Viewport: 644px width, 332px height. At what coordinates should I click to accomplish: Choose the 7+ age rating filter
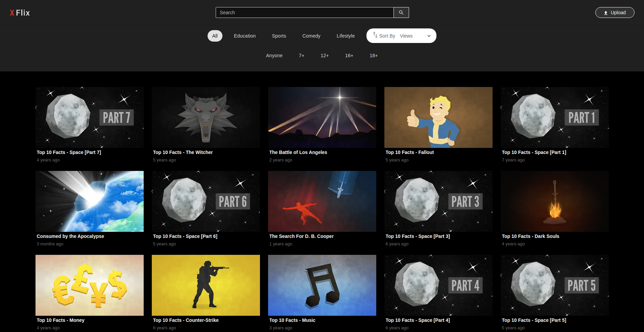301,56
